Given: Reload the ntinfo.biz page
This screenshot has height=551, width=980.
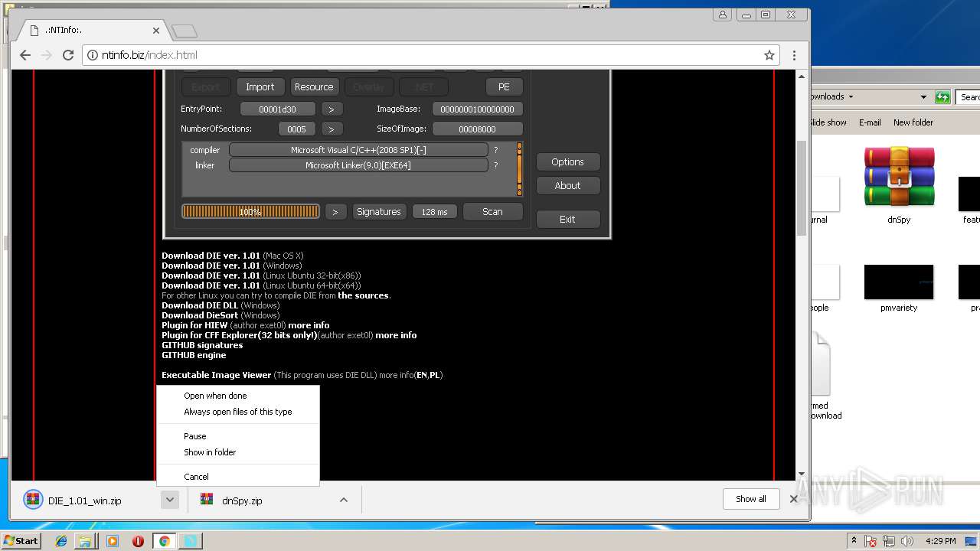Looking at the screenshot, I should [68, 55].
